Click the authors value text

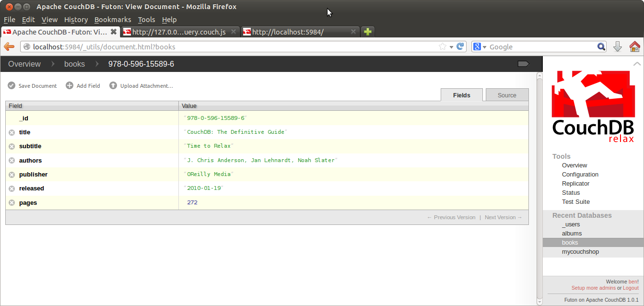click(x=261, y=160)
